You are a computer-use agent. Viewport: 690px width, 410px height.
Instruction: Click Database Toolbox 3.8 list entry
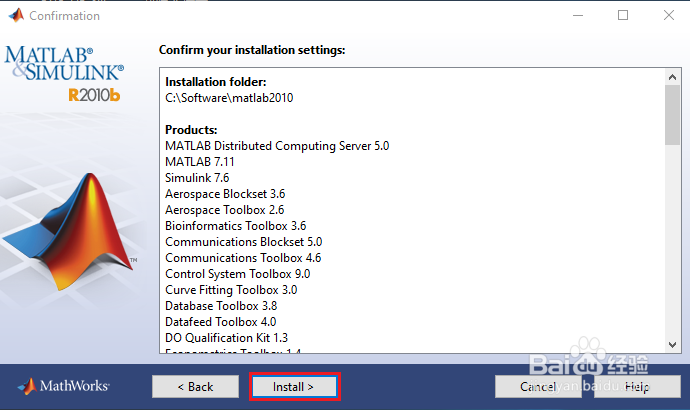[x=221, y=305]
